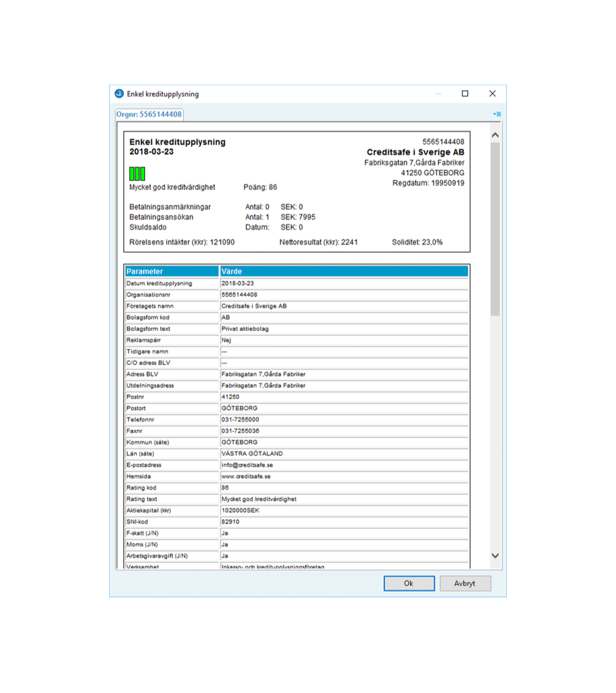Click the Värde column header
This screenshot has width=616, height=693.
pos(344,271)
